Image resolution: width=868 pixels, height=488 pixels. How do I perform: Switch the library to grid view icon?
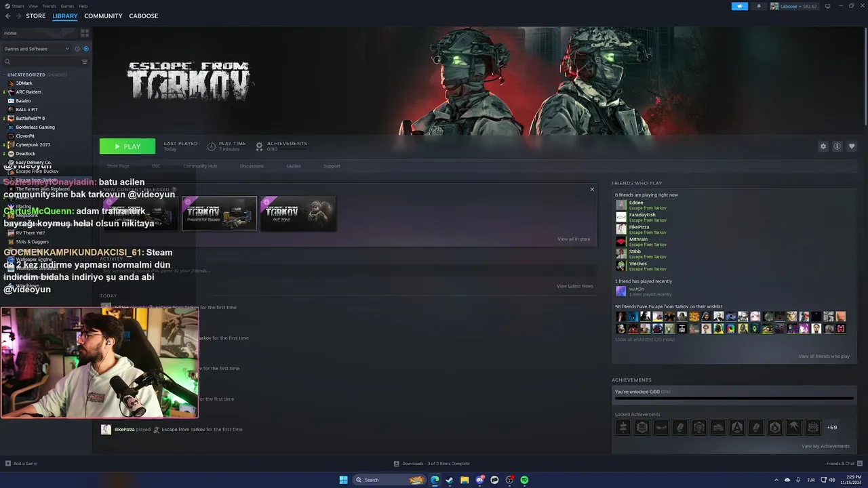pyautogui.click(x=85, y=33)
